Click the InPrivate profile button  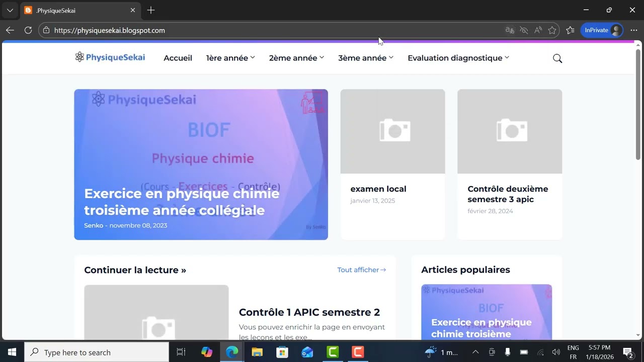[x=602, y=30]
